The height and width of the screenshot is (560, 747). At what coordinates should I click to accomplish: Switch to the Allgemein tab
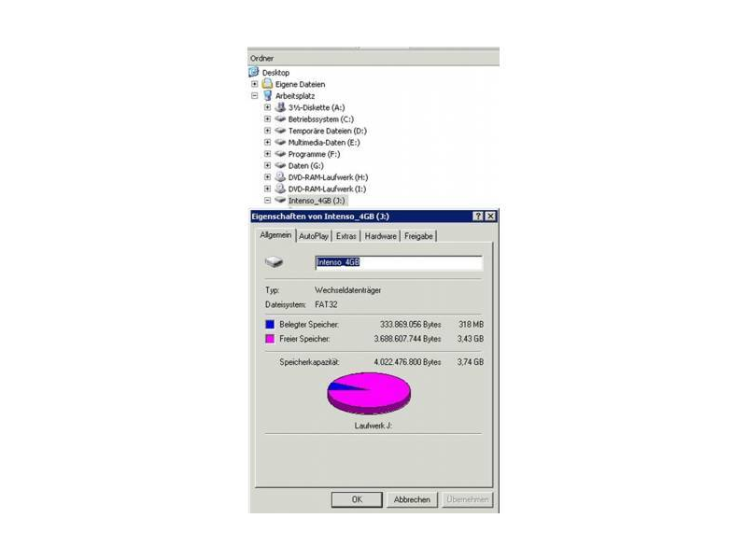[x=275, y=235]
